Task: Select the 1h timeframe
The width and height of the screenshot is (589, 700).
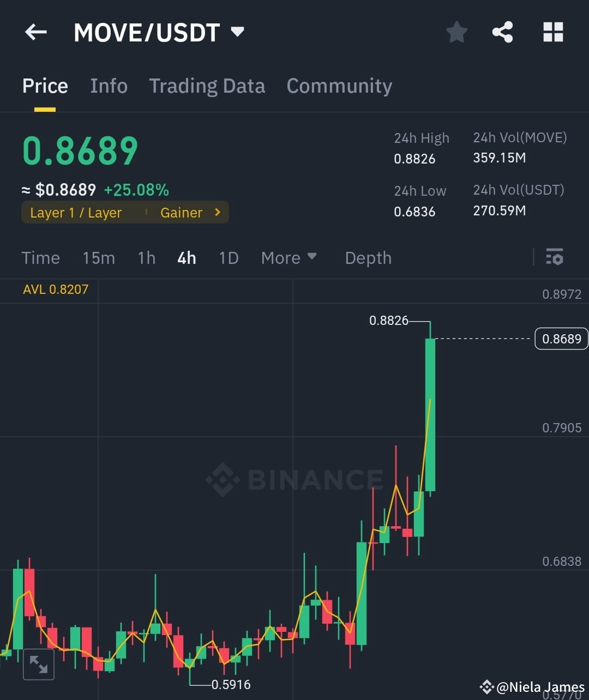Action: [146, 258]
